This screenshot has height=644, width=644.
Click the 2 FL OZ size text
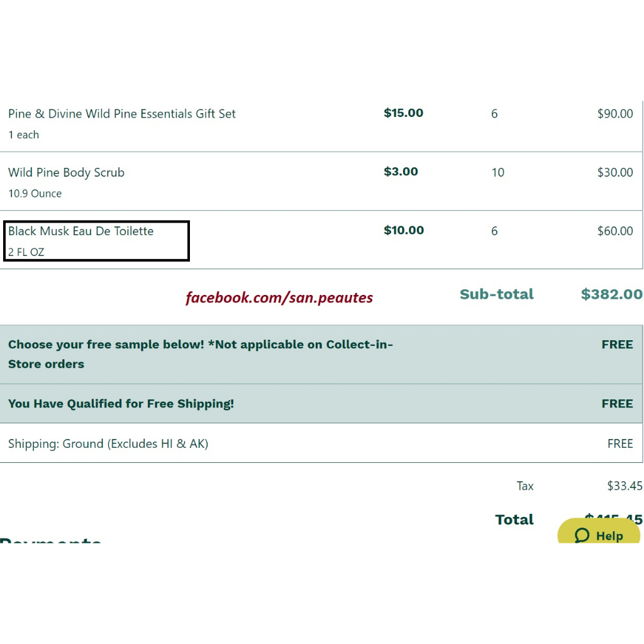(26, 252)
